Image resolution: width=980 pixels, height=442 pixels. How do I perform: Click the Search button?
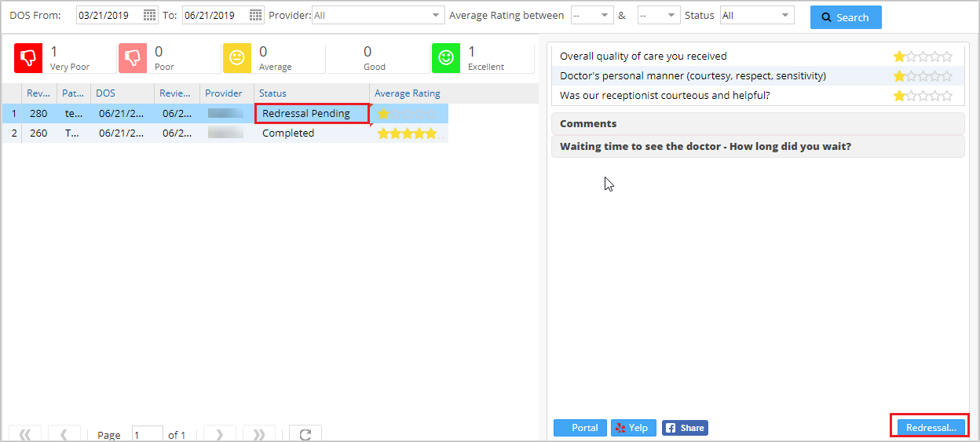tap(845, 17)
